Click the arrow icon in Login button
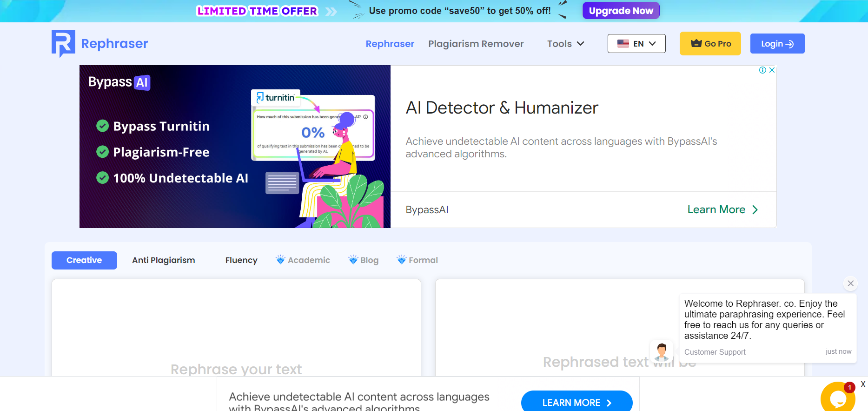The image size is (868, 411). pyautogui.click(x=789, y=44)
